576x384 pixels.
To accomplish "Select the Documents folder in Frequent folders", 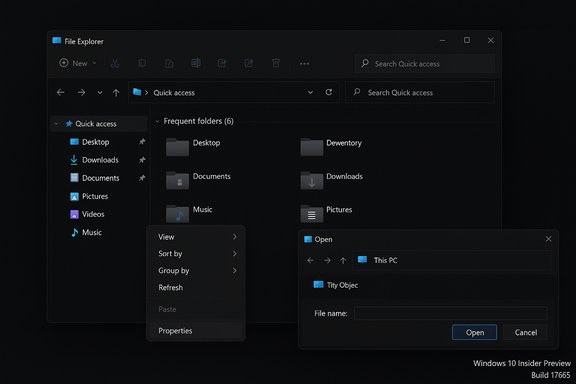I will click(x=198, y=180).
